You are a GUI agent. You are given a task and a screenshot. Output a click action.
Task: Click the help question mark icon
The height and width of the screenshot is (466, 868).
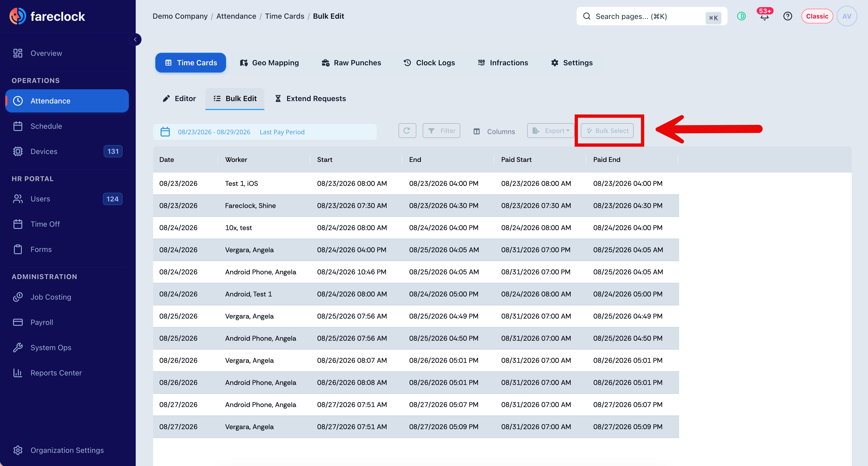click(788, 16)
